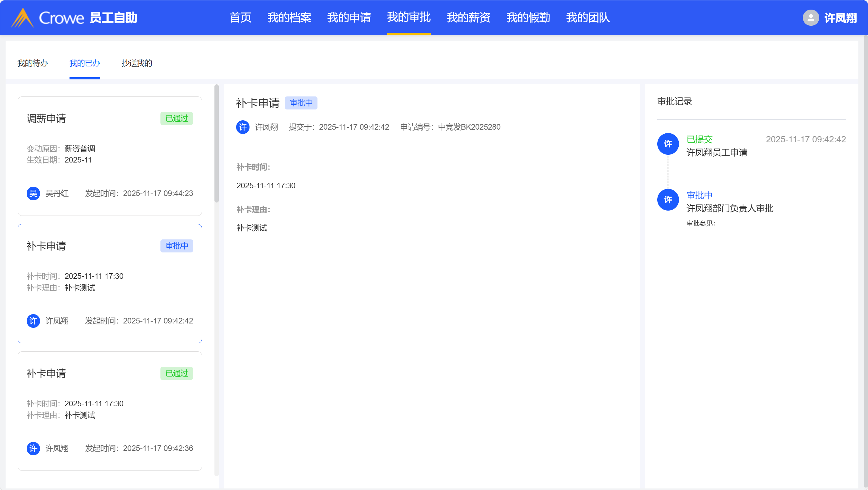The height and width of the screenshot is (490, 868).
Task: Open the 我的待办 tab
Action: 32,63
